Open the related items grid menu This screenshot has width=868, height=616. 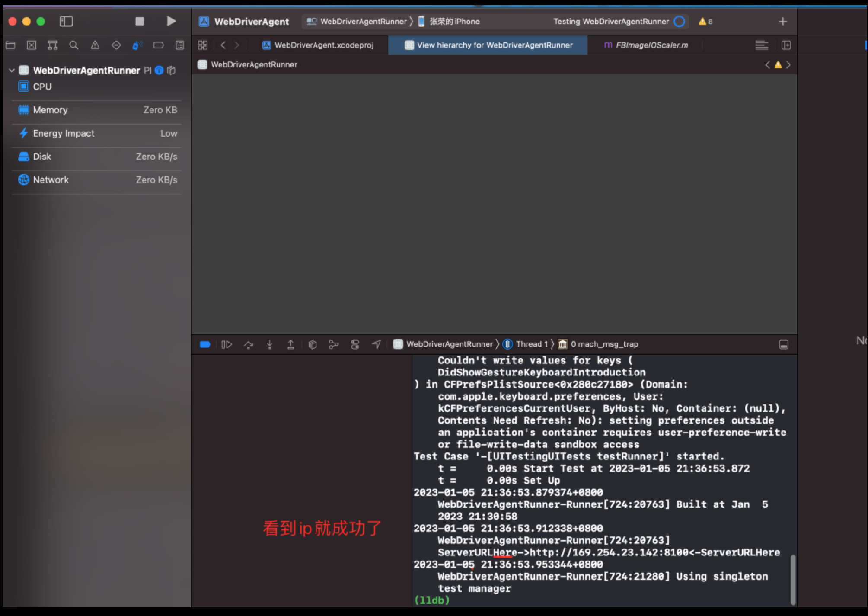click(x=202, y=45)
